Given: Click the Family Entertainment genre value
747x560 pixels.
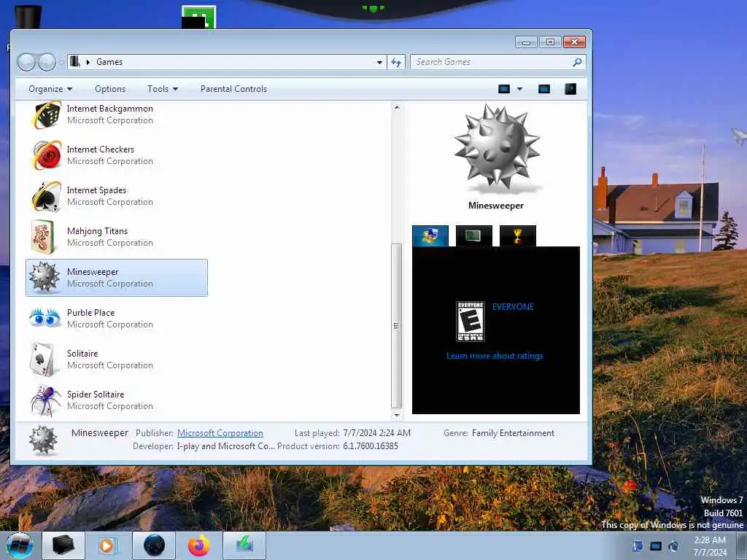Looking at the screenshot, I should pyautogui.click(x=513, y=433).
